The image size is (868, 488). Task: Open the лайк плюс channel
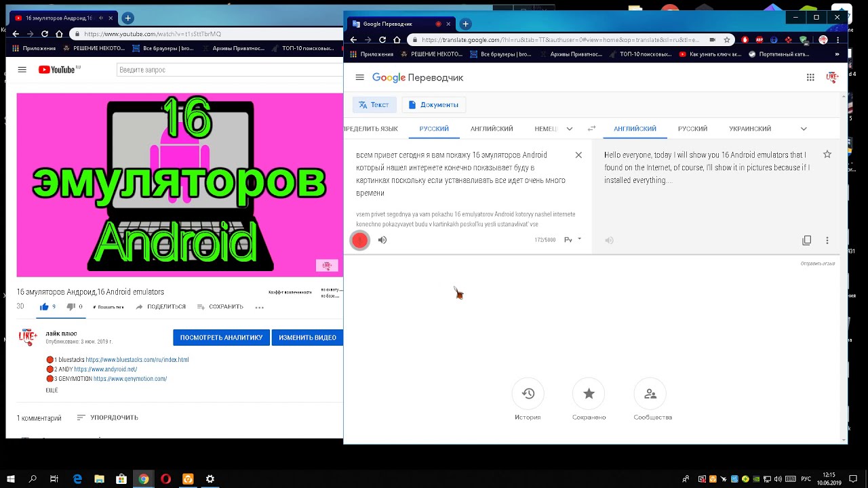click(x=61, y=333)
